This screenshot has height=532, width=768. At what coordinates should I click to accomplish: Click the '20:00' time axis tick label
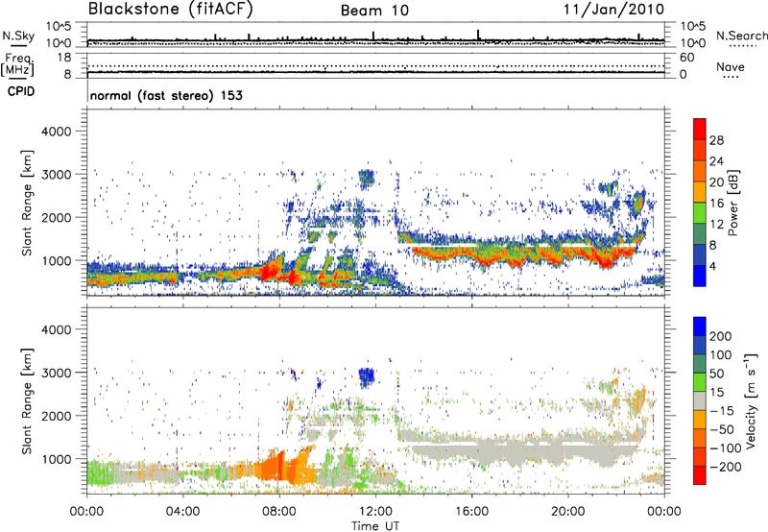point(567,512)
